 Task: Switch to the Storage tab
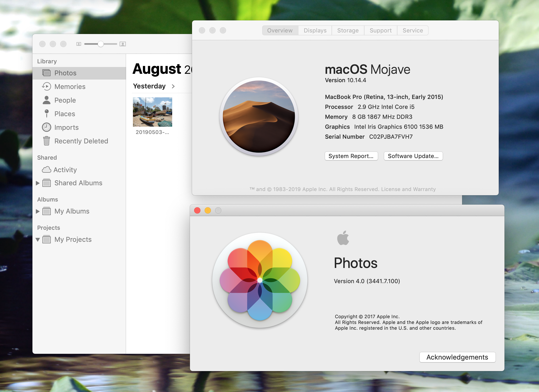click(348, 30)
